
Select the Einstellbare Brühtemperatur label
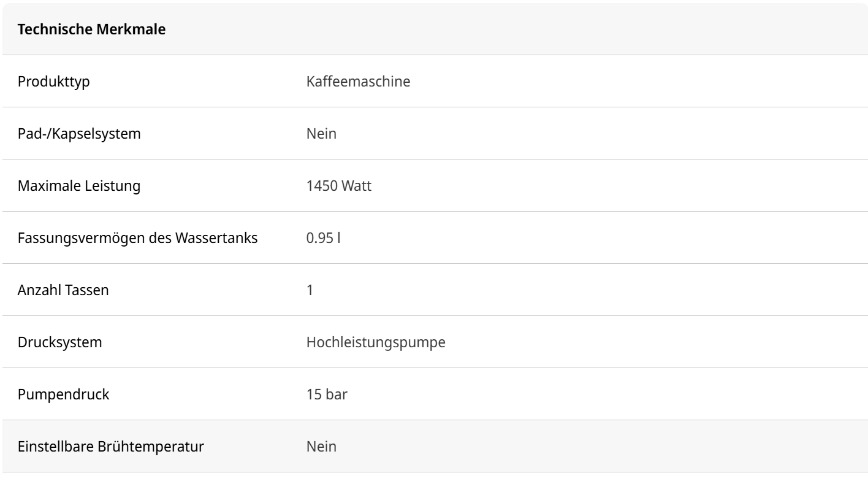[110, 446]
